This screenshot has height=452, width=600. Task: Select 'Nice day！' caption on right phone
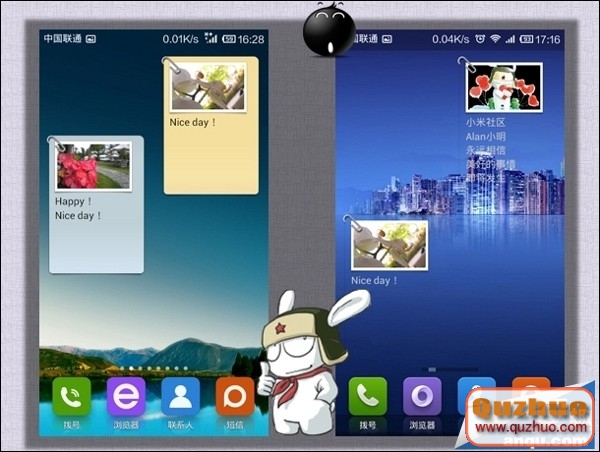click(374, 281)
